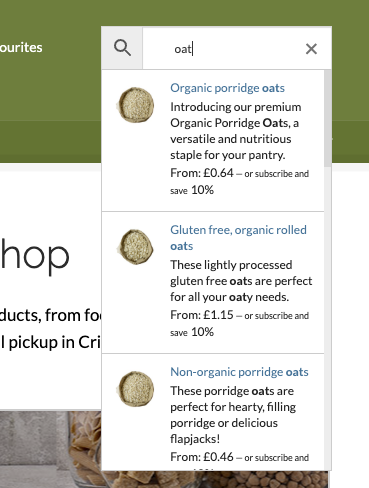Open the "Organic porridge oats" title link
The image size is (369, 488).
227,88
